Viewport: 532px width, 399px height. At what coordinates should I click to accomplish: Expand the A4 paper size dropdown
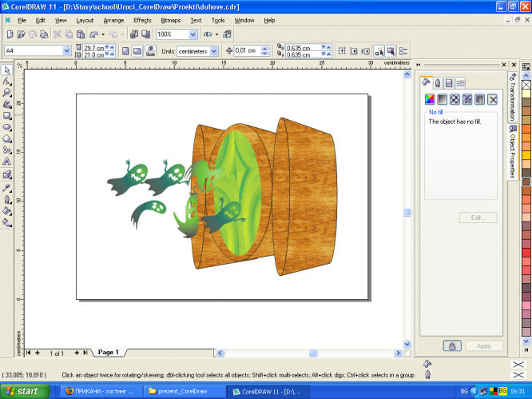click(x=67, y=51)
